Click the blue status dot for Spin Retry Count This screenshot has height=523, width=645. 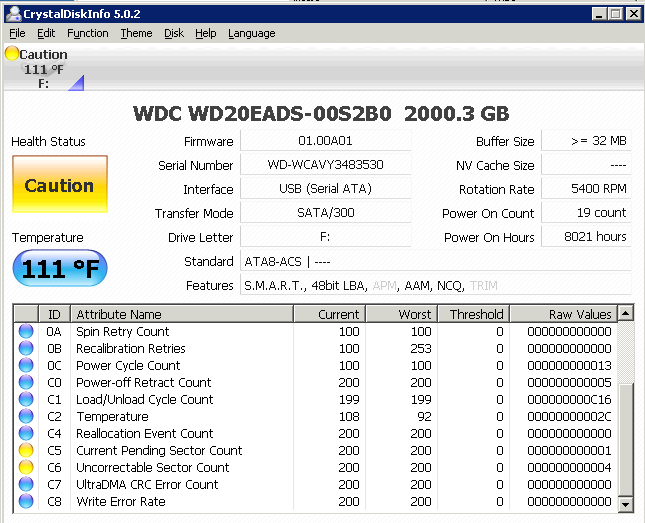click(x=26, y=331)
